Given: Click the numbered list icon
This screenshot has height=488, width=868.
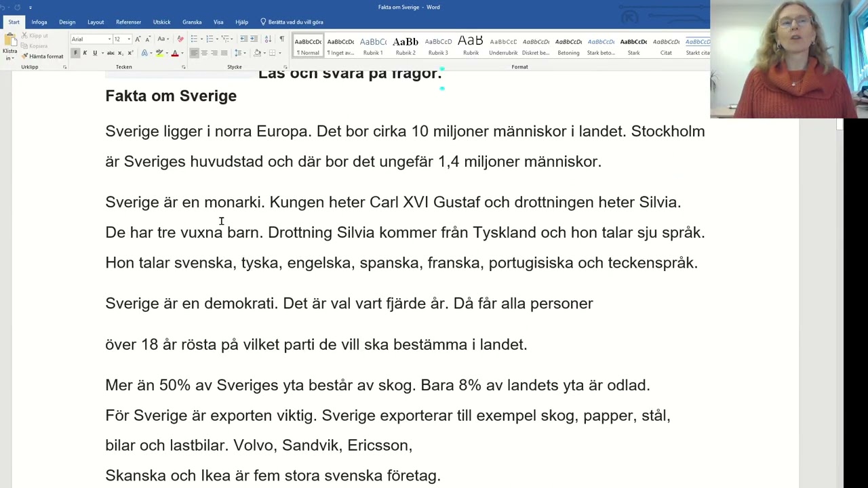Looking at the screenshot, I should tap(210, 39).
